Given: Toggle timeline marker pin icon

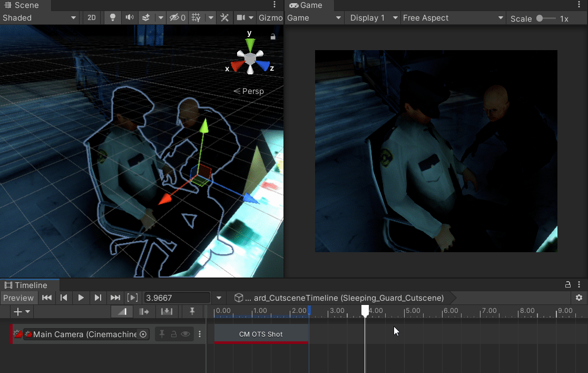Looking at the screenshot, I should click(192, 312).
